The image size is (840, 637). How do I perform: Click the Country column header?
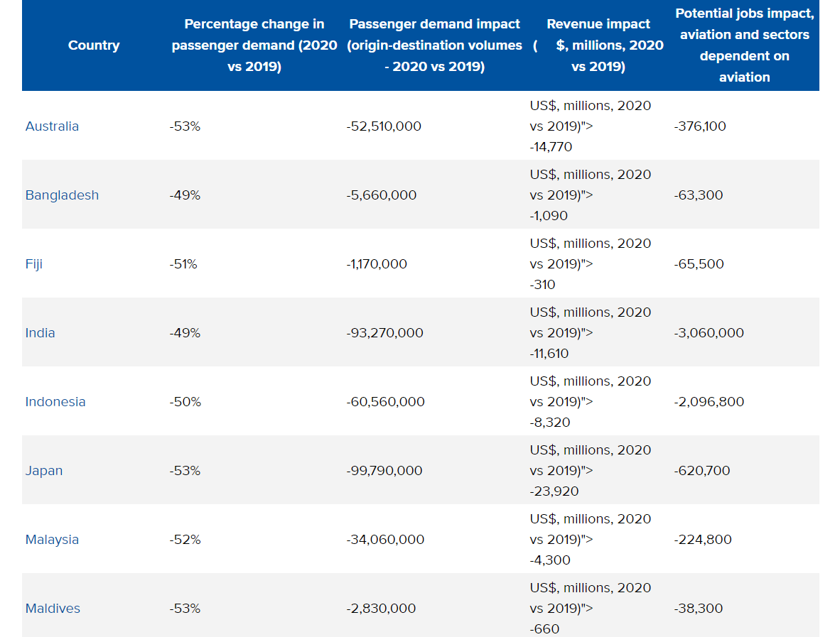coord(94,45)
